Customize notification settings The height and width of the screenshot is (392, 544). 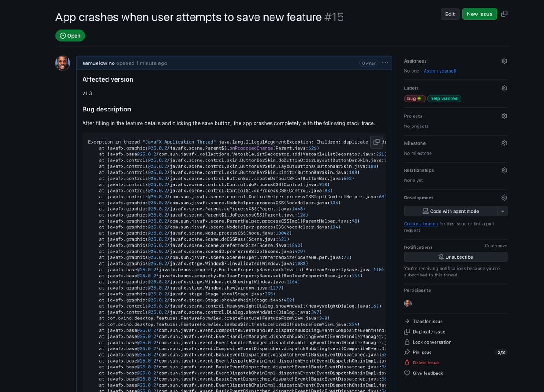(496, 246)
